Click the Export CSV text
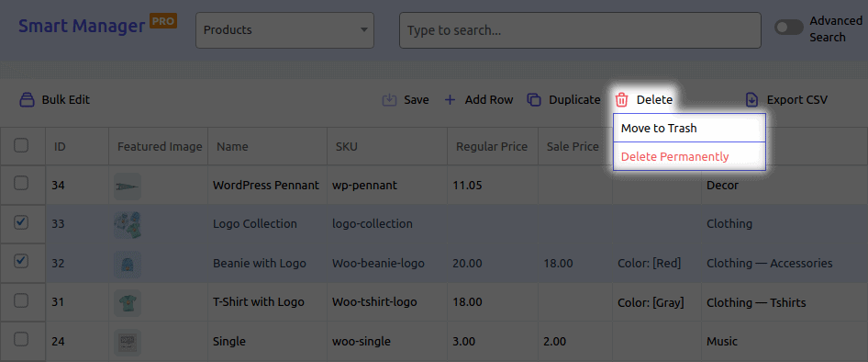The image size is (868, 362). [797, 100]
